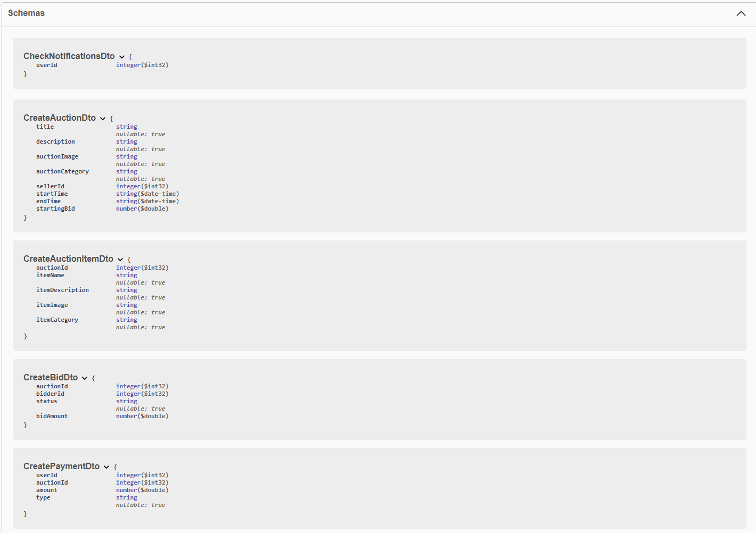756x533 pixels.
Task: Collapse the Schemas section with the up chevron
Action: (x=741, y=13)
